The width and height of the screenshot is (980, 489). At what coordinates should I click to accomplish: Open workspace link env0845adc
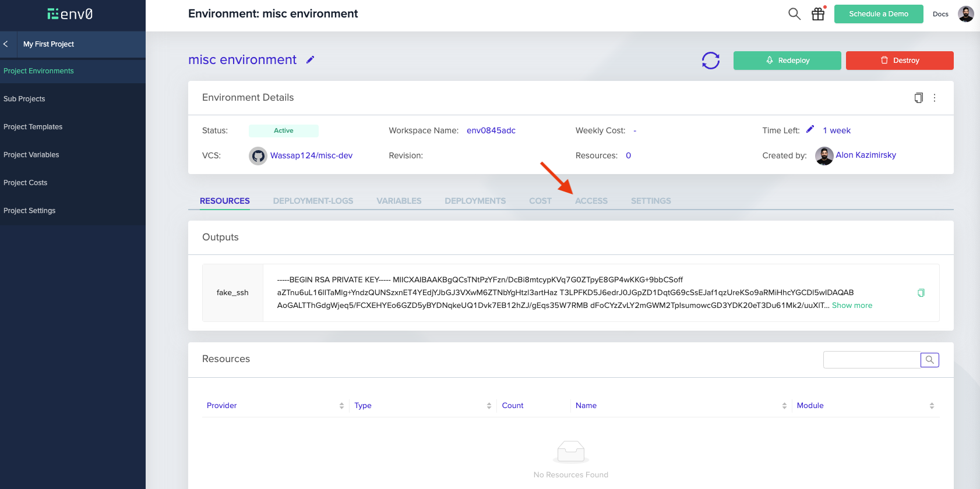coord(491,130)
